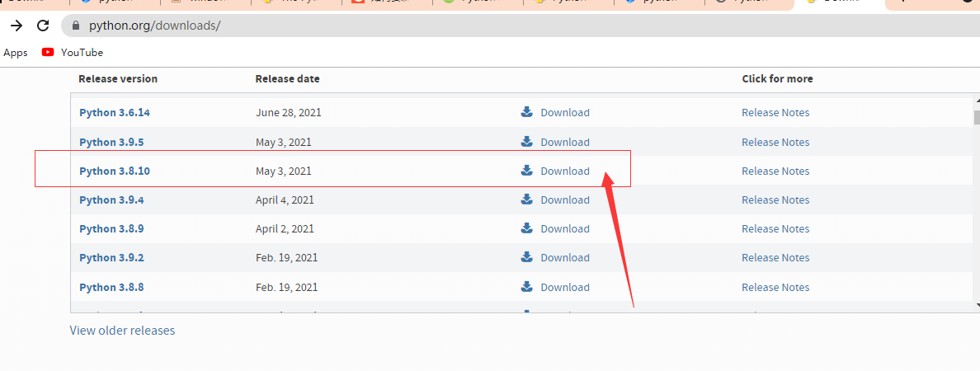This screenshot has height=371, width=980.
Task: Click the 'Release version' column header
Action: (x=118, y=78)
